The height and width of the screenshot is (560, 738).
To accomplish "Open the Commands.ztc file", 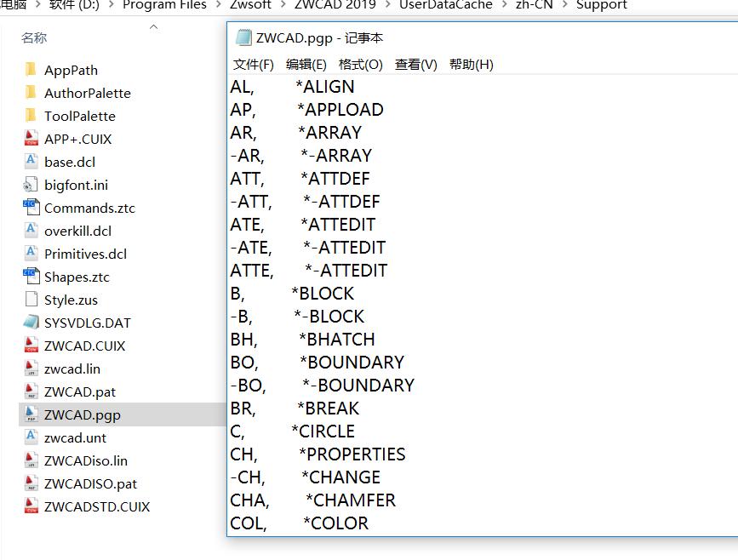I will pyautogui.click(x=88, y=208).
